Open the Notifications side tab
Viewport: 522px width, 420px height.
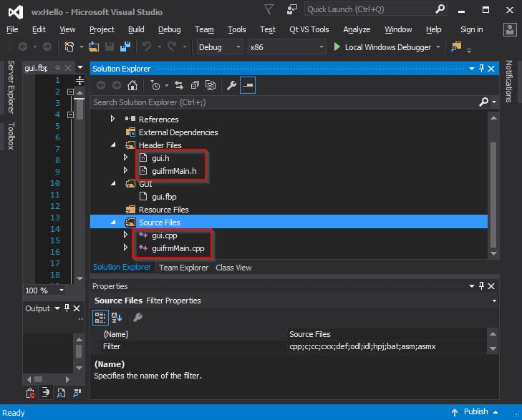pyautogui.click(x=508, y=81)
